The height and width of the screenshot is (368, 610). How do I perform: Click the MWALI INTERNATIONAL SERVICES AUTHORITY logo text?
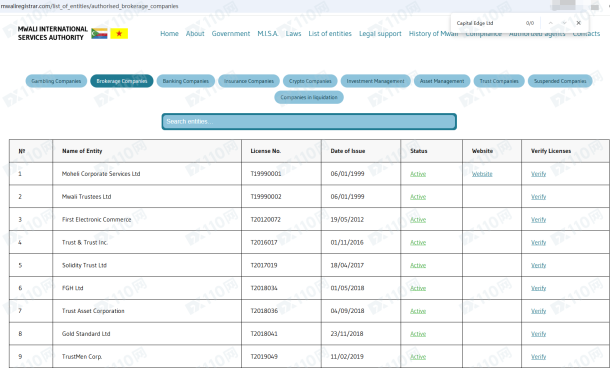53,33
